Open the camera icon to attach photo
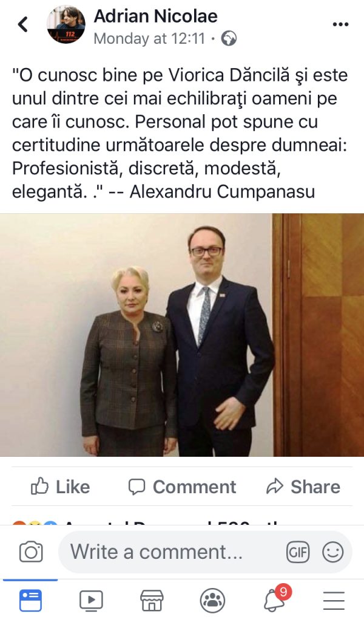The image size is (364, 622). click(x=31, y=552)
